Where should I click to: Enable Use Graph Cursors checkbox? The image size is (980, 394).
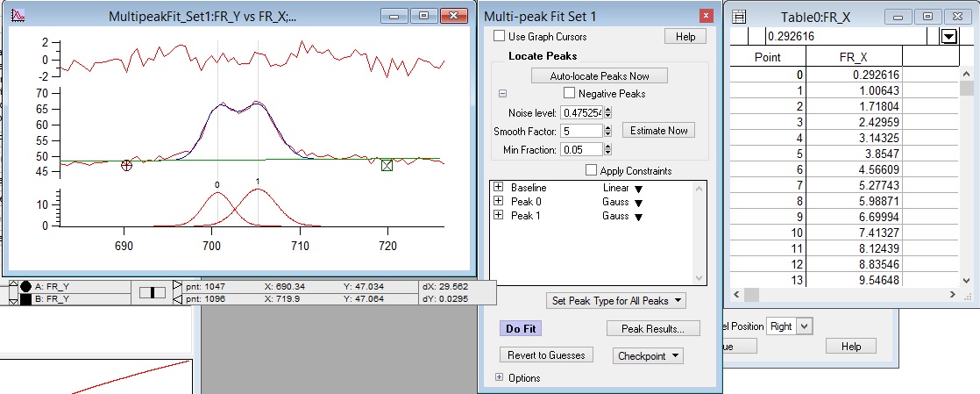click(x=500, y=37)
